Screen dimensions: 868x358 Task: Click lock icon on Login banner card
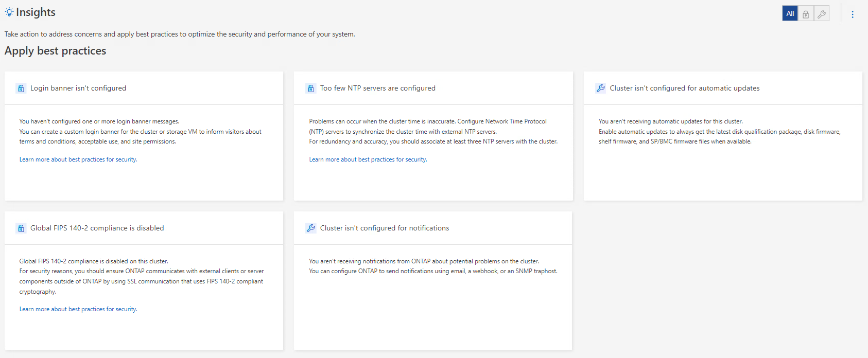click(x=21, y=88)
